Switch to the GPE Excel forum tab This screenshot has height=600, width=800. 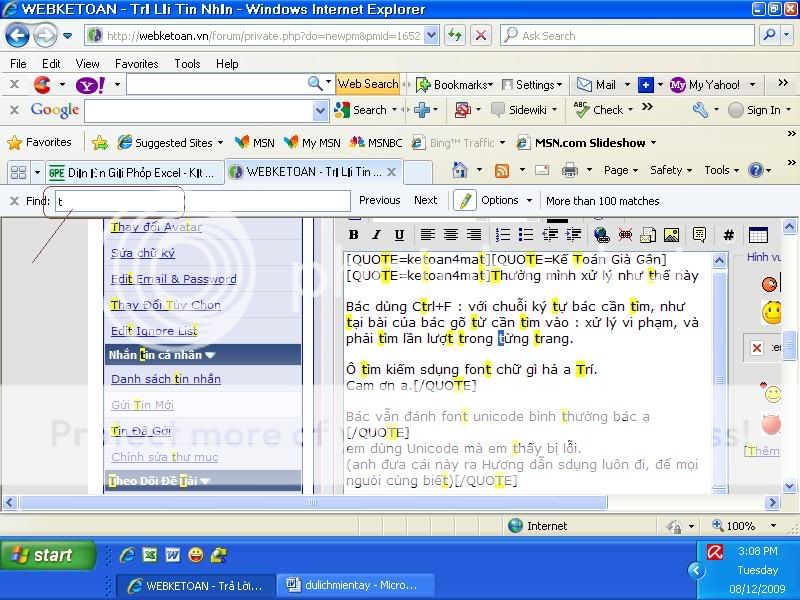pos(132,172)
